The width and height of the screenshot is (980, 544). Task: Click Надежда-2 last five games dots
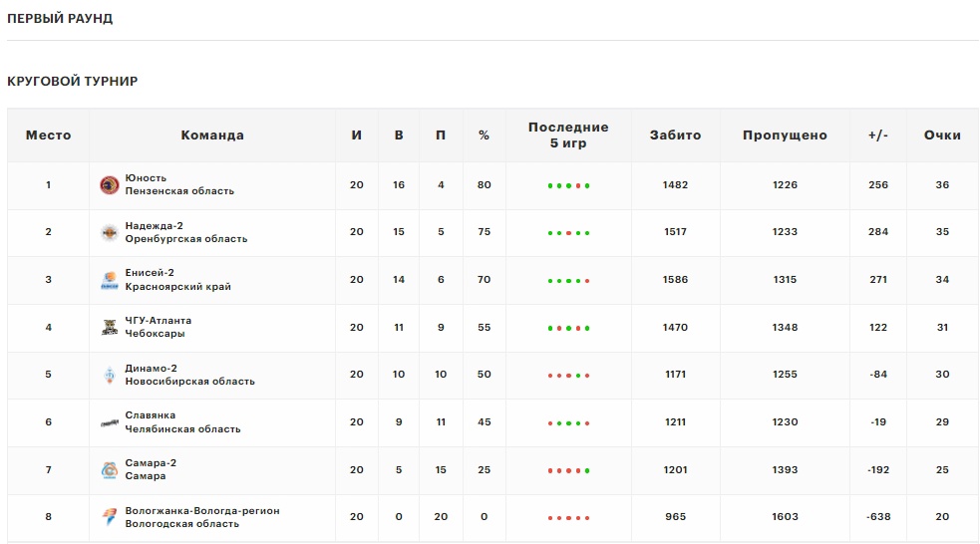(568, 233)
